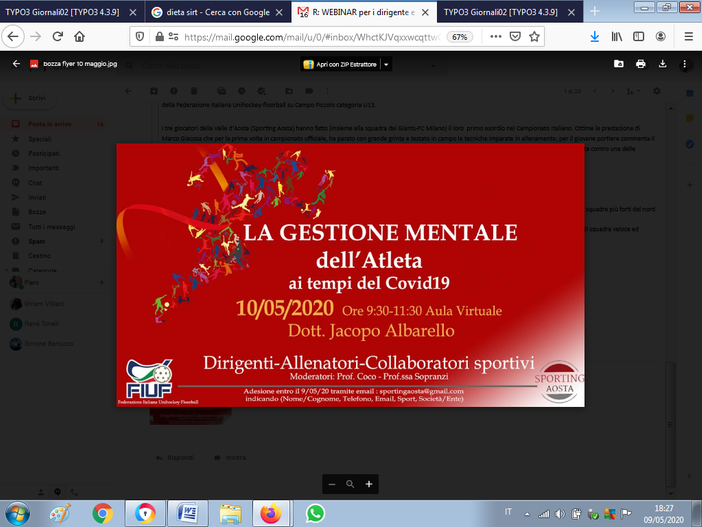Open a new Firefox tab
This screenshot has width=702, height=527.
(x=594, y=12)
